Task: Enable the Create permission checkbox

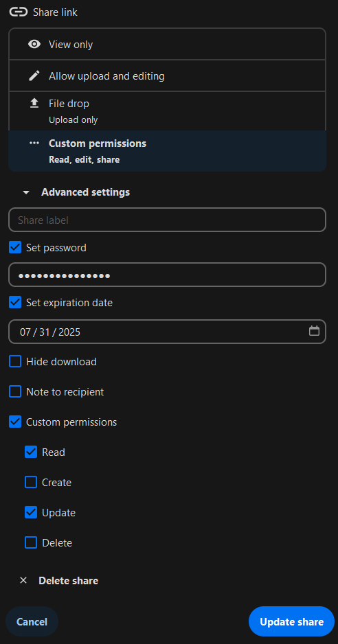Action: [31, 482]
